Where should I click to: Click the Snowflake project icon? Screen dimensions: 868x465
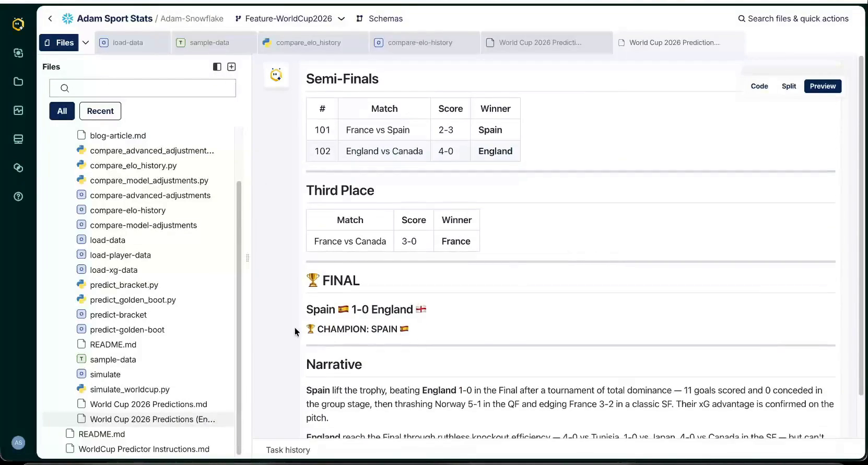click(68, 18)
